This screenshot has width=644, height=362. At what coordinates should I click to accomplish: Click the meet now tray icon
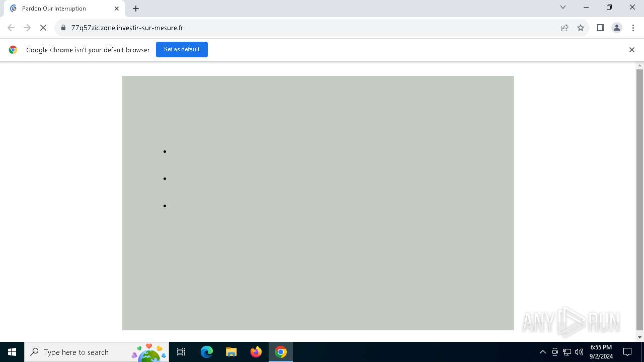(x=555, y=352)
